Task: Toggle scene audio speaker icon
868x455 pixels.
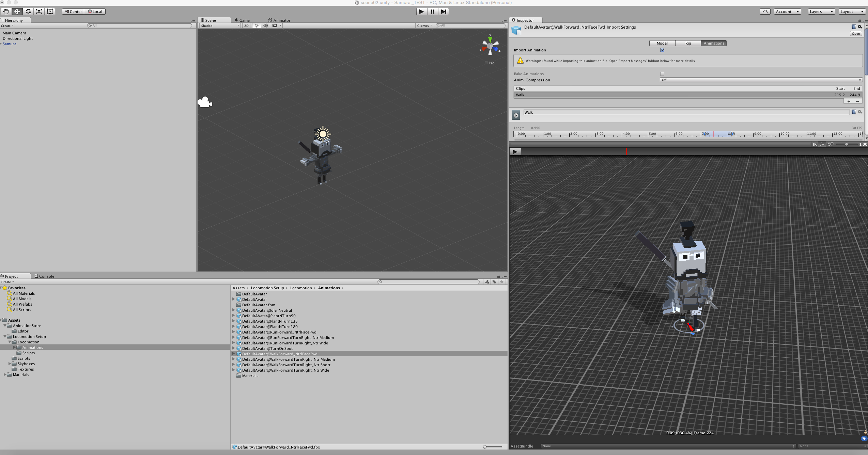Action: point(265,26)
